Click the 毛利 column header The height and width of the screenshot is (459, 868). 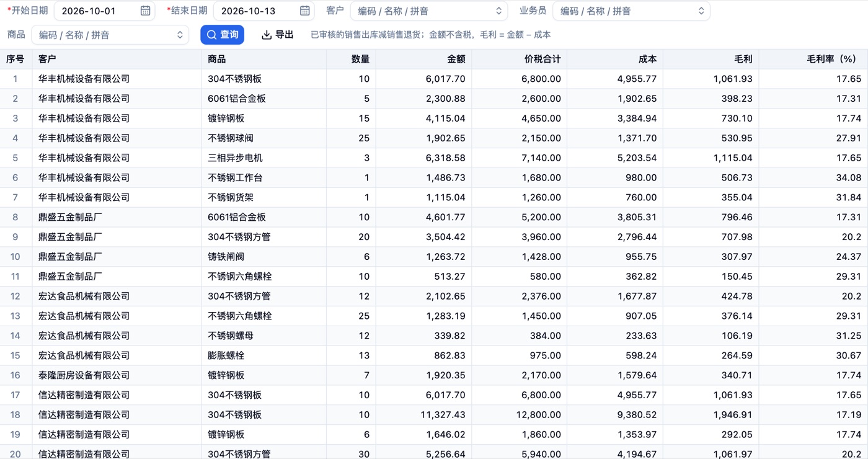pyautogui.click(x=711, y=59)
